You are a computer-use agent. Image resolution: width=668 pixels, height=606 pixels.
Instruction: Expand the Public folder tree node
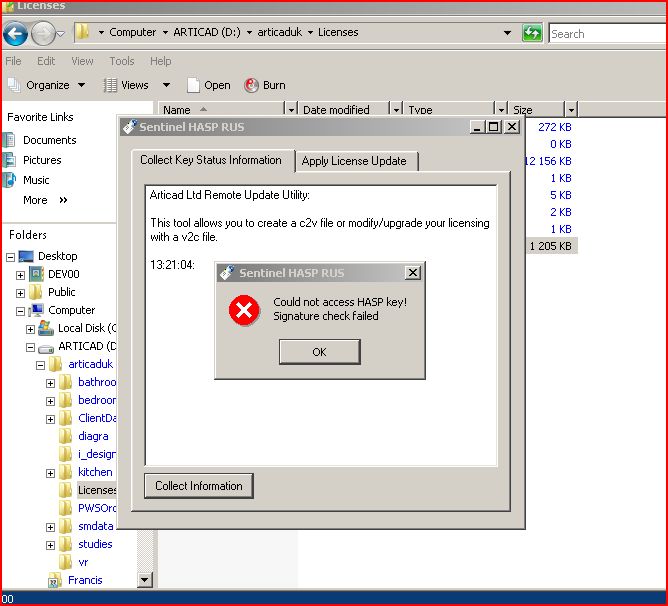(x=20, y=293)
